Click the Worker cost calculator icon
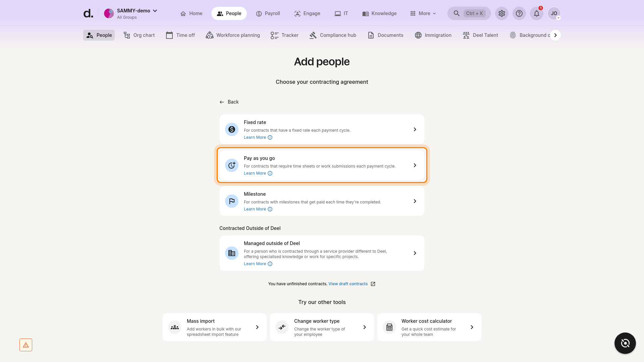The height and width of the screenshot is (362, 644). tap(389, 327)
